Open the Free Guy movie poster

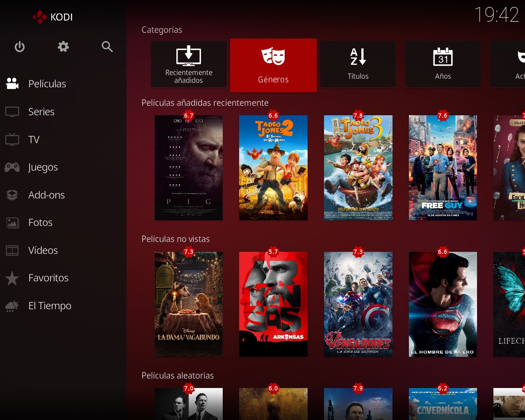pos(443,168)
